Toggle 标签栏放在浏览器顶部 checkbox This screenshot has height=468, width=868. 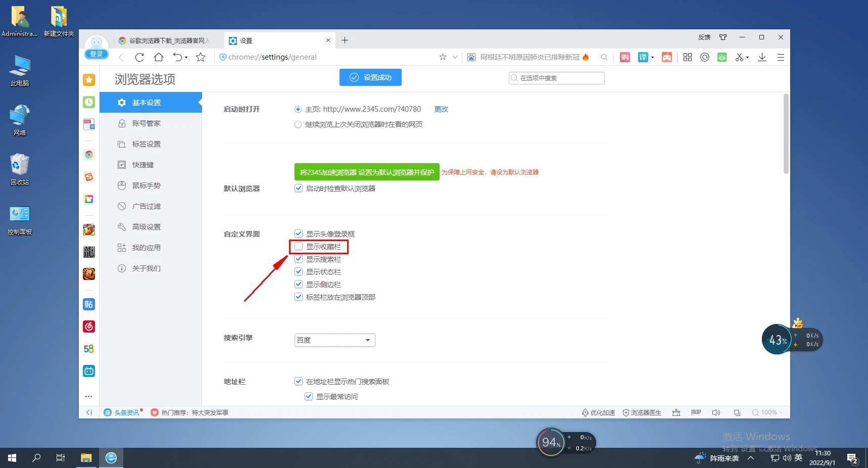(299, 297)
